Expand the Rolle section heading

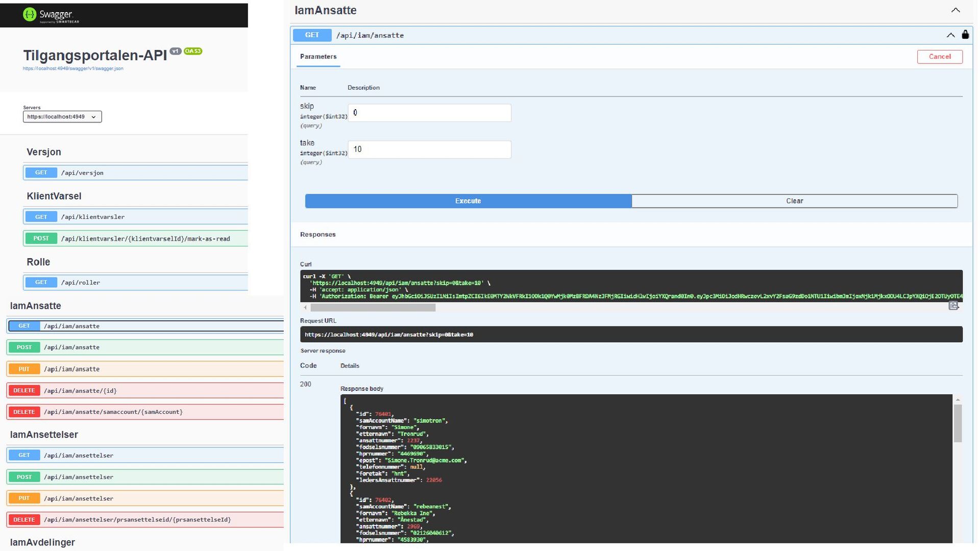point(38,262)
